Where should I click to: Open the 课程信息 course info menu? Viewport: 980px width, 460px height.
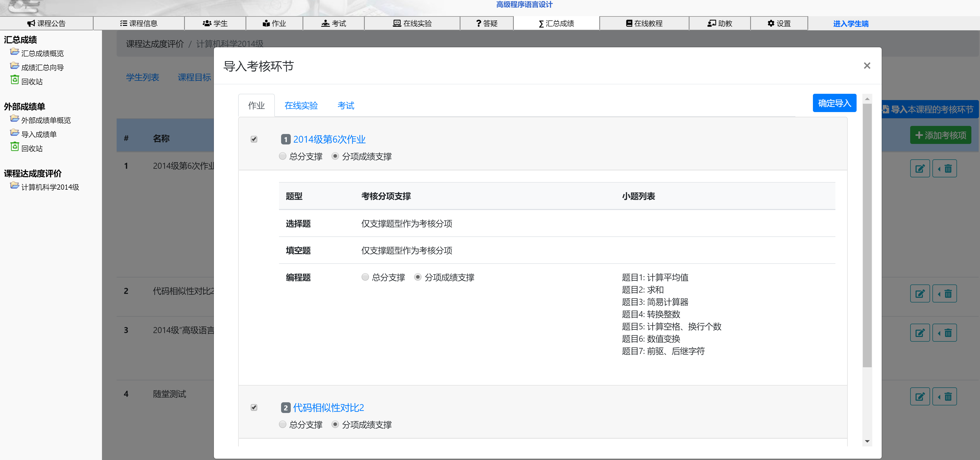[x=139, y=24]
